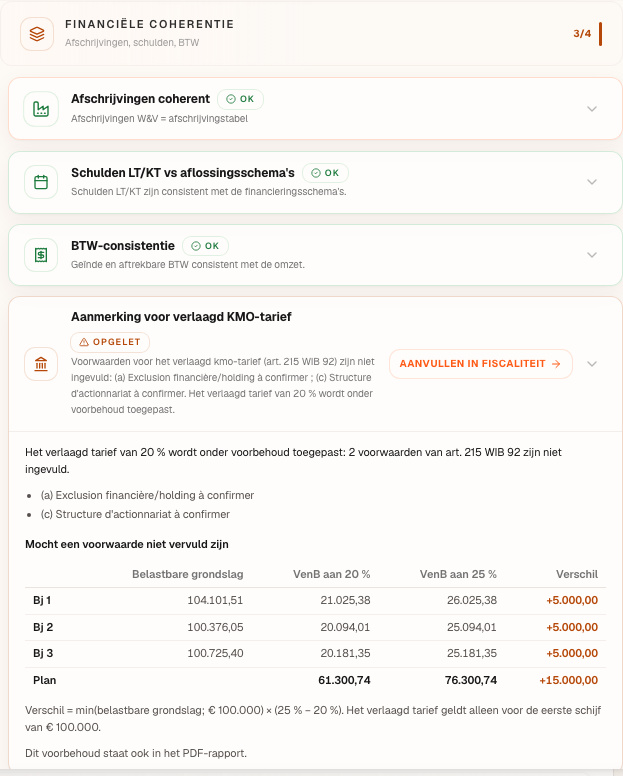
Task: Expand the BTW-consistentie card chevron
Action: pos(592,255)
